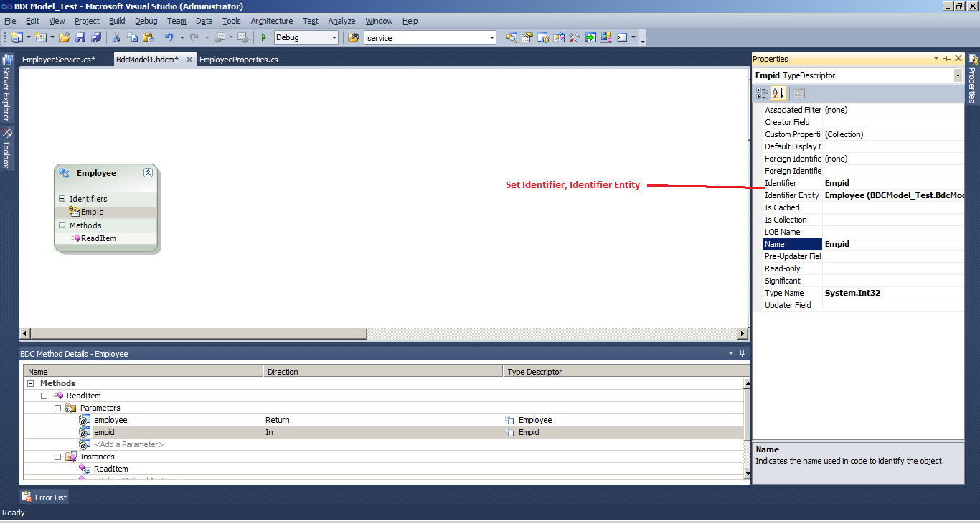The height and width of the screenshot is (524, 980).
Task: Click the Save All stacked floppy icon
Action: tap(96, 37)
